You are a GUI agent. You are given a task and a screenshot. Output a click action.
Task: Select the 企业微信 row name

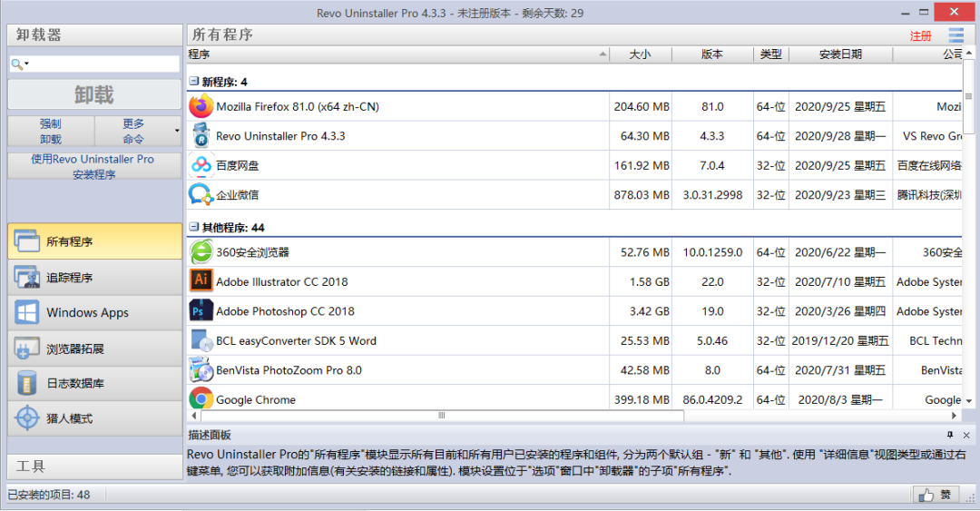coord(238,194)
